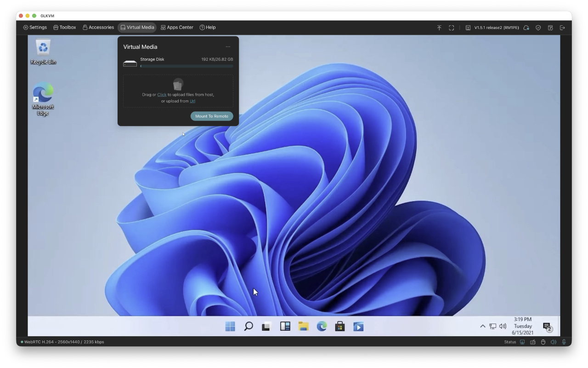
Task: Expand the Windows system tray hidden icons chevron
Action: pos(482,326)
